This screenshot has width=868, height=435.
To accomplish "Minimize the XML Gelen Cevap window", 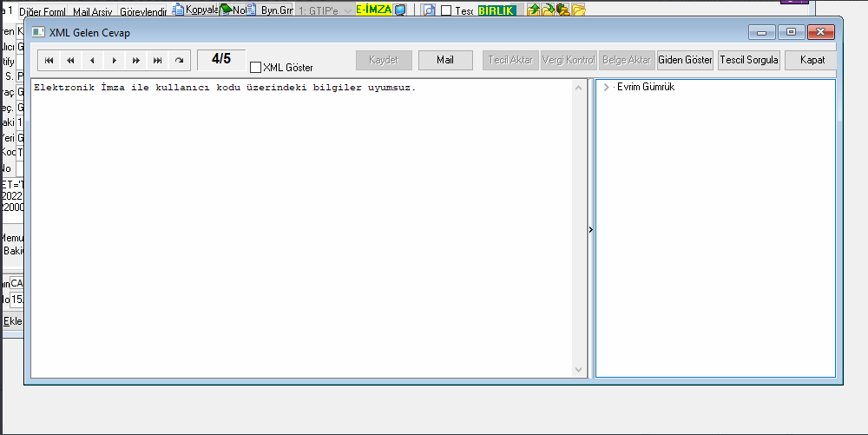I will [x=762, y=32].
